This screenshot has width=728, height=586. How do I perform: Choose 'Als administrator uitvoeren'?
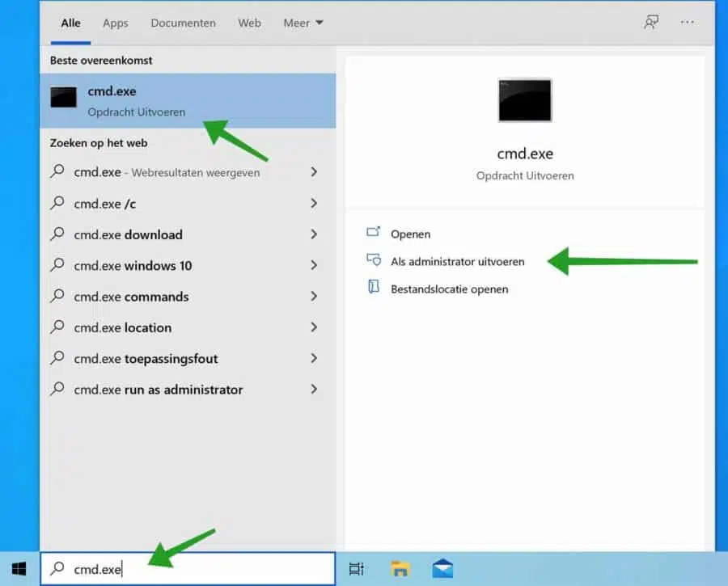click(x=457, y=261)
